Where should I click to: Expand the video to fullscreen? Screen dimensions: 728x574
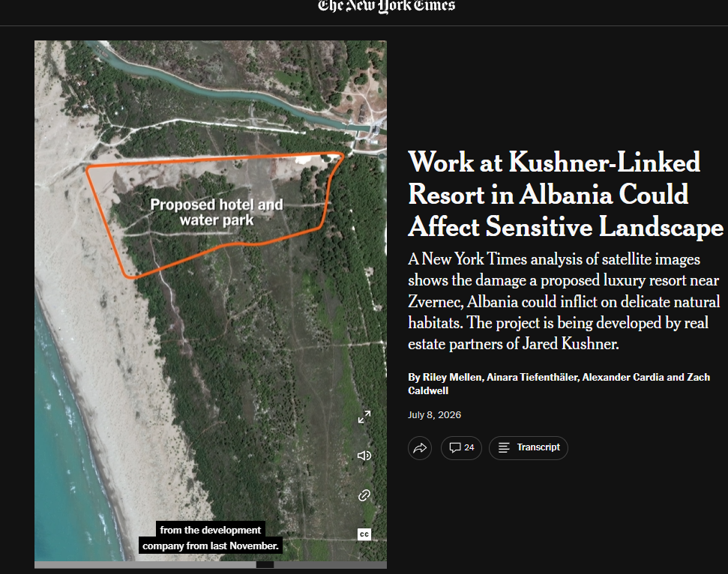pyautogui.click(x=364, y=417)
